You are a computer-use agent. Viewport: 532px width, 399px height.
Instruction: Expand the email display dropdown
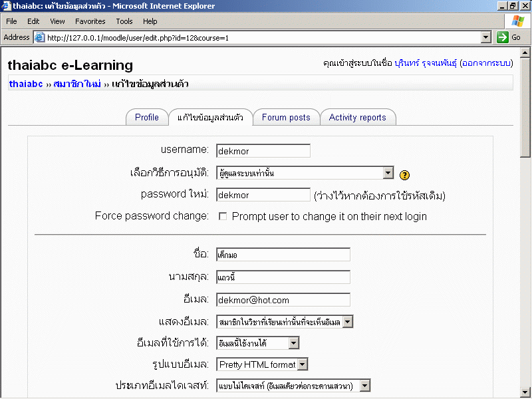(348, 323)
